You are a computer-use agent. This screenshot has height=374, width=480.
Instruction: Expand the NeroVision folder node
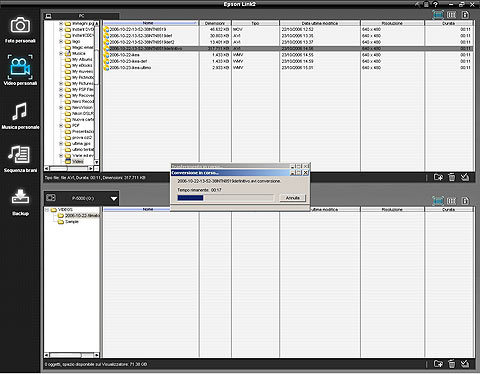pyautogui.click(x=61, y=107)
